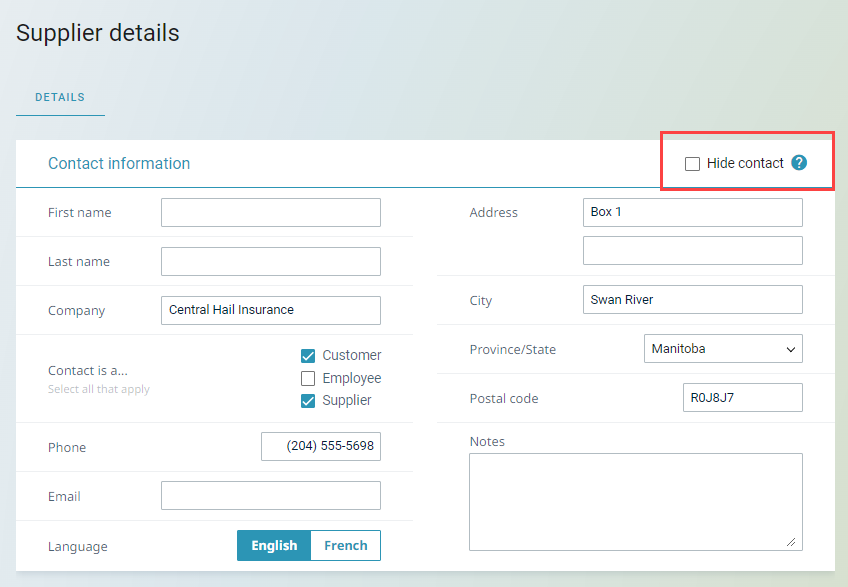This screenshot has height=587, width=848.
Task: Select French as the language
Action: [x=346, y=546]
